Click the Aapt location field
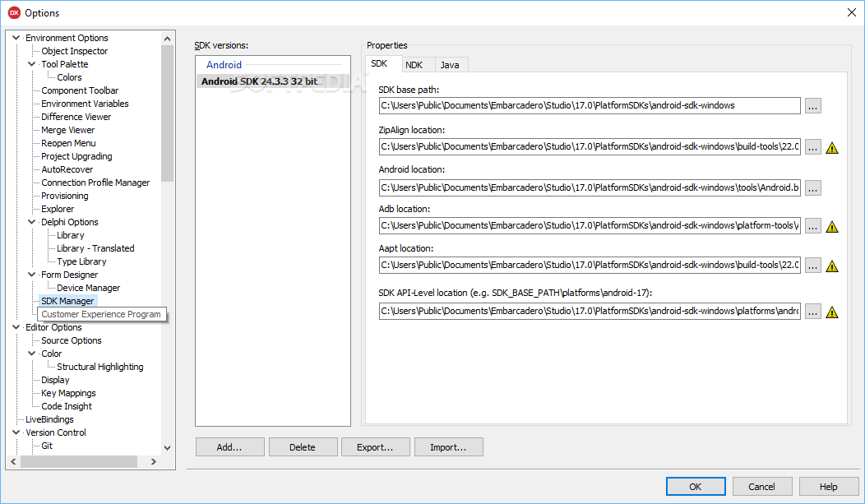The image size is (865, 504). (x=590, y=266)
